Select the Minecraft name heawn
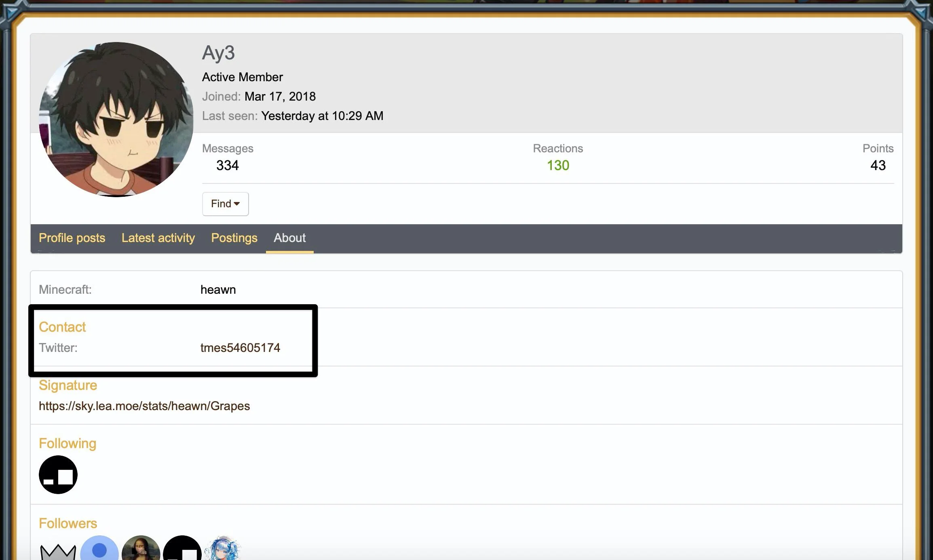The image size is (933, 560). pyautogui.click(x=218, y=290)
